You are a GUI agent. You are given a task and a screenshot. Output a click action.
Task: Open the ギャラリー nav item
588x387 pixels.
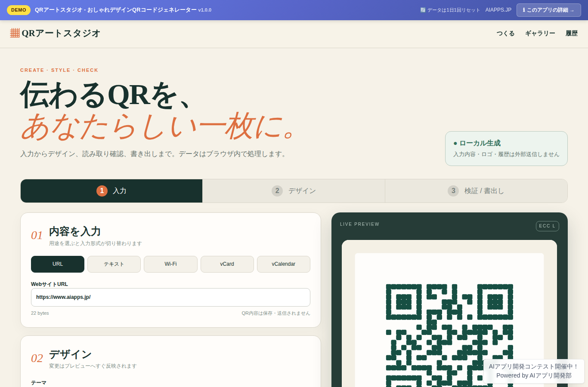tap(540, 34)
